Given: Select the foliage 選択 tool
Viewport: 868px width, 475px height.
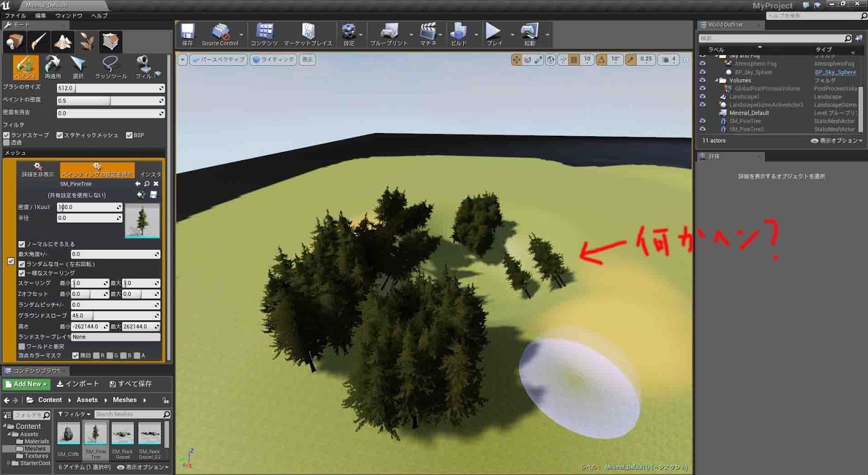Looking at the screenshot, I should click(78, 67).
